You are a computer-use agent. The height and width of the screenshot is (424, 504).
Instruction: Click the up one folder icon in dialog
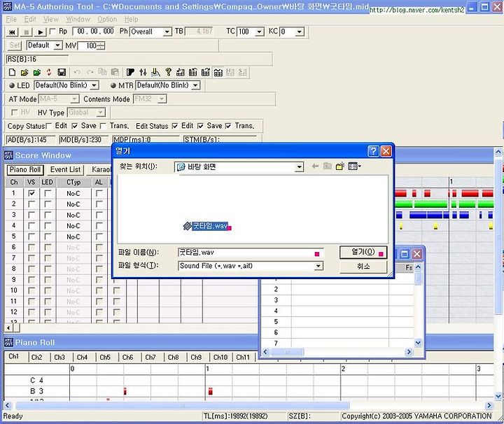tap(328, 166)
